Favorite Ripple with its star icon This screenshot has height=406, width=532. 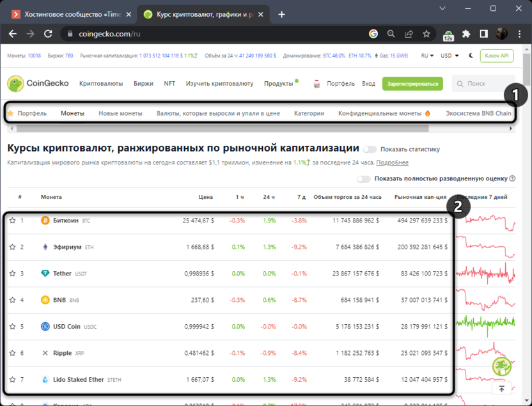click(x=13, y=353)
